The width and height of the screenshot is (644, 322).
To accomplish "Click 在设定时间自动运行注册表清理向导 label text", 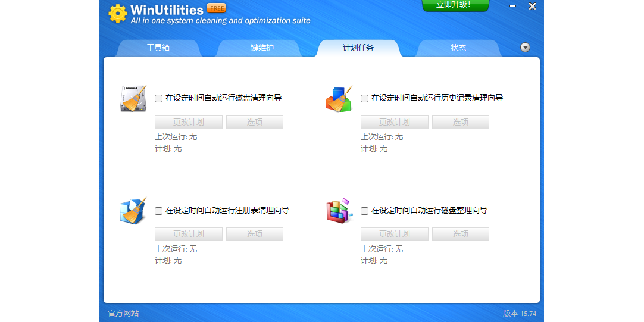I will [x=227, y=211].
